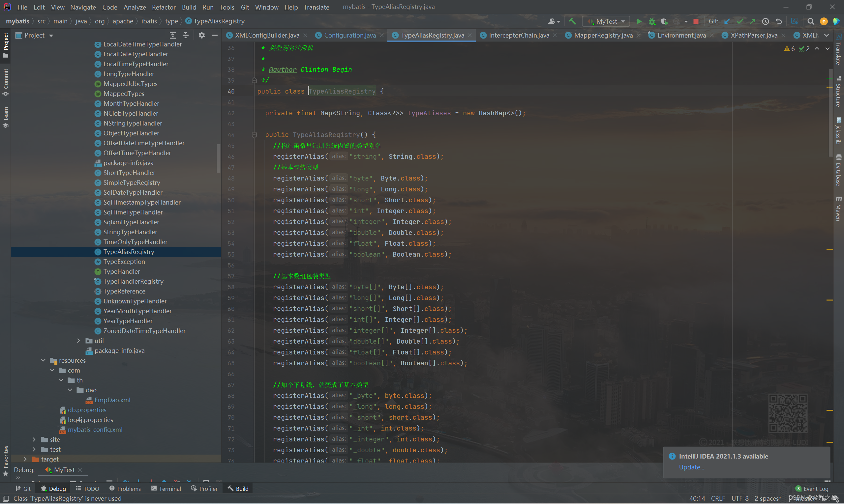Click the Build Project hammer icon

(x=572, y=21)
